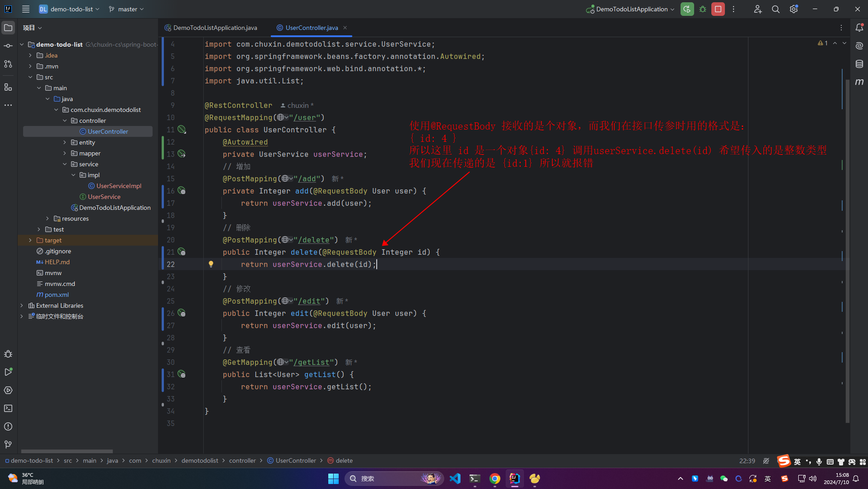Open the Git tool window

pos(8,445)
